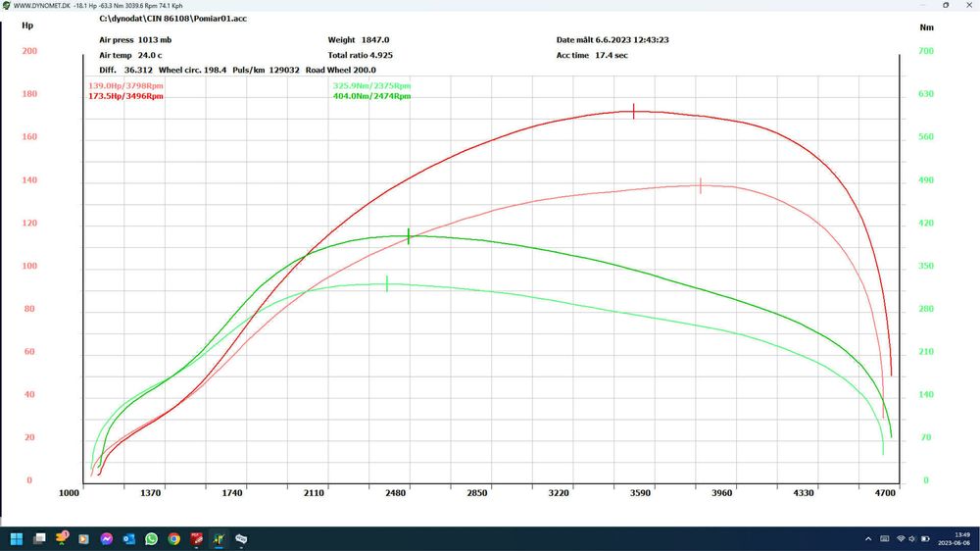This screenshot has width=980, height=551.
Task: Click the title bar text 'WWW.DYNOMET.DK'
Action: tap(42, 6)
